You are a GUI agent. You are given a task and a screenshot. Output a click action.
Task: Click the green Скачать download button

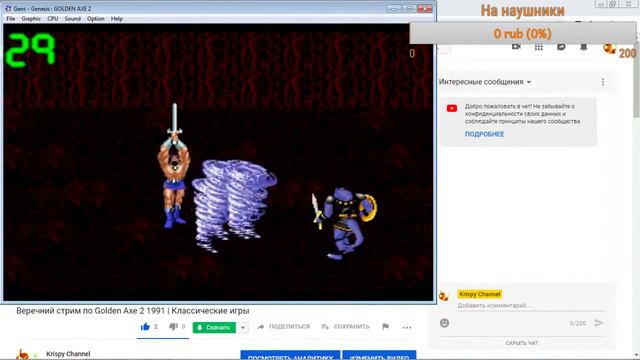pyautogui.click(x=214, y=327)
